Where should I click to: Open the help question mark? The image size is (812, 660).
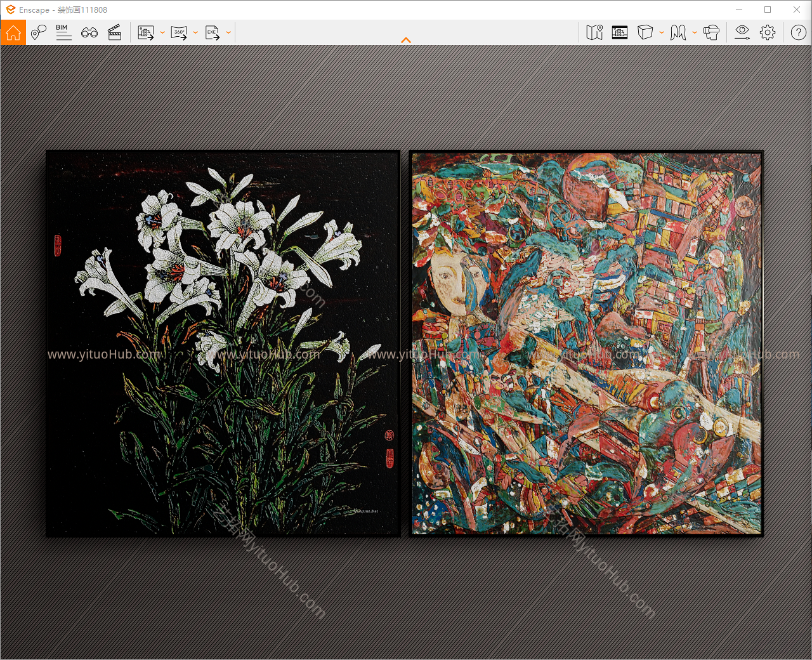(x=799, y=32)
